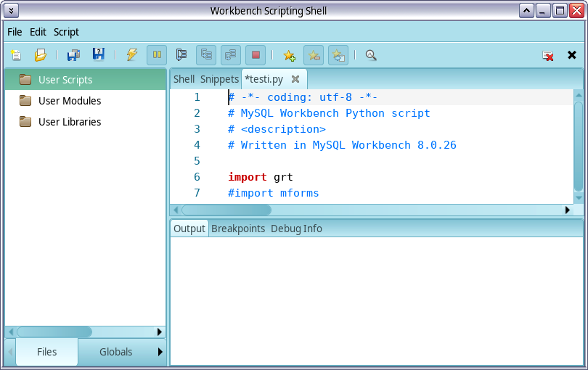Stop script execution red square
The width and height of the screenshot is (588, 370).
click(256, 55)
